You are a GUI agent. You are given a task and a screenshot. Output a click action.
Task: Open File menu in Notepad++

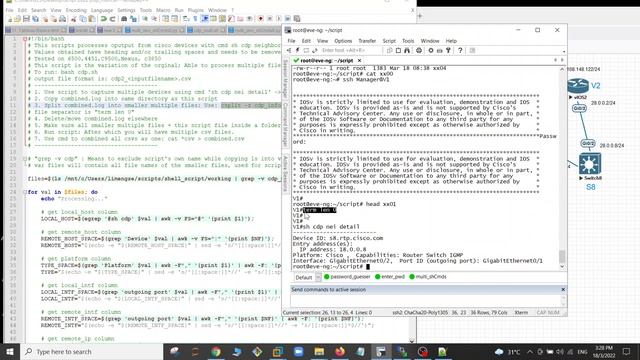point(9,10)
